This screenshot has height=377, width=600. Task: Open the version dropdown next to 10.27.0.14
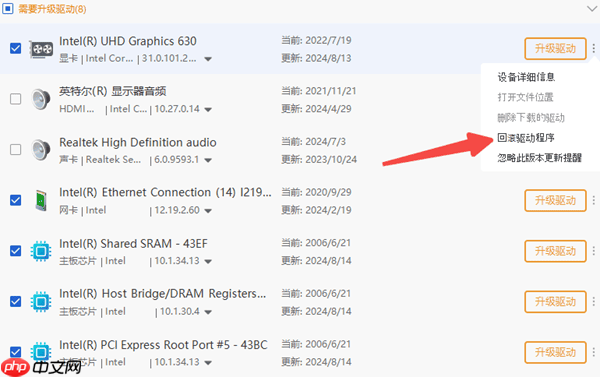tap(208, 109)
